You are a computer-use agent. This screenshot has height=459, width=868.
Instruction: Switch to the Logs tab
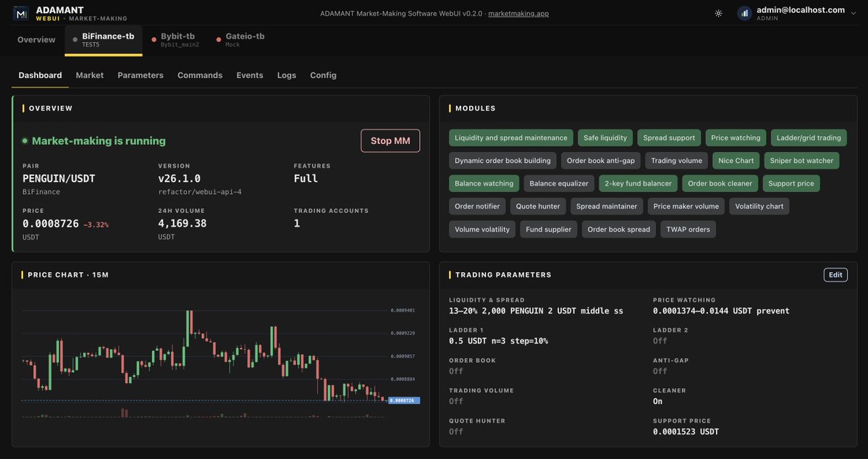(286, 75)
